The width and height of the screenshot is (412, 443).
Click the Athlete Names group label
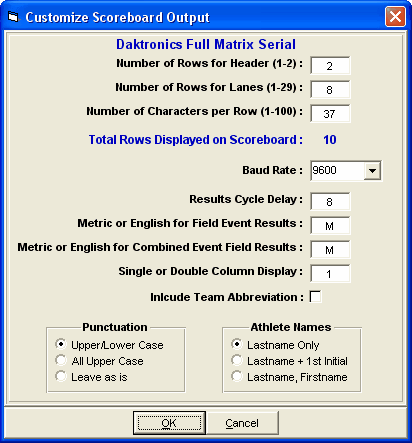coord(291,327)
